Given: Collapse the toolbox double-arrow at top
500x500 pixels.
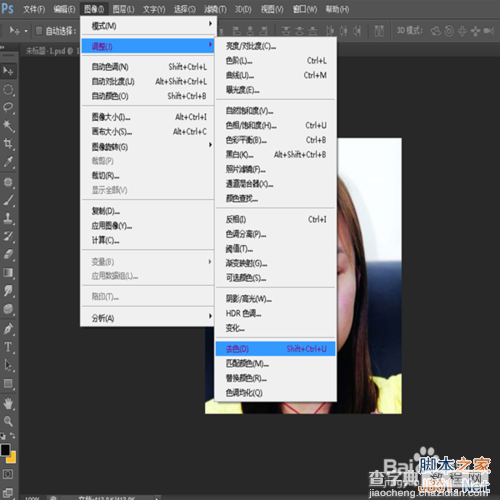Looking at the screenshot, I should coord(3,47).
